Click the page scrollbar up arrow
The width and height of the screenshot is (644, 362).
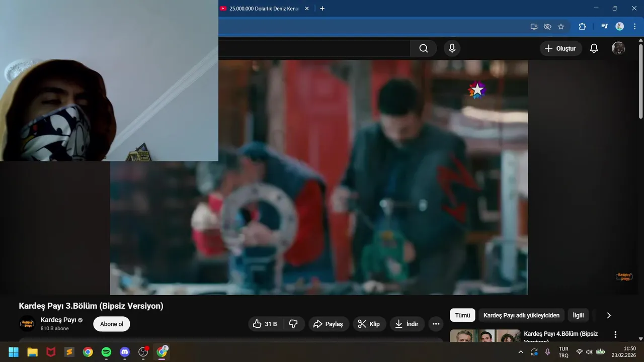pos(640,40)
